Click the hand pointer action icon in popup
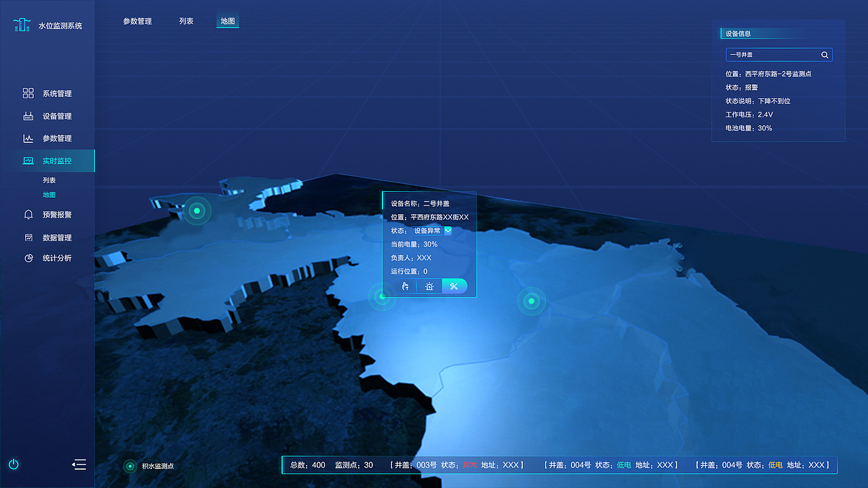Image resolution: width=868 pixels, height=488 pixels. (x=406, y=286)
